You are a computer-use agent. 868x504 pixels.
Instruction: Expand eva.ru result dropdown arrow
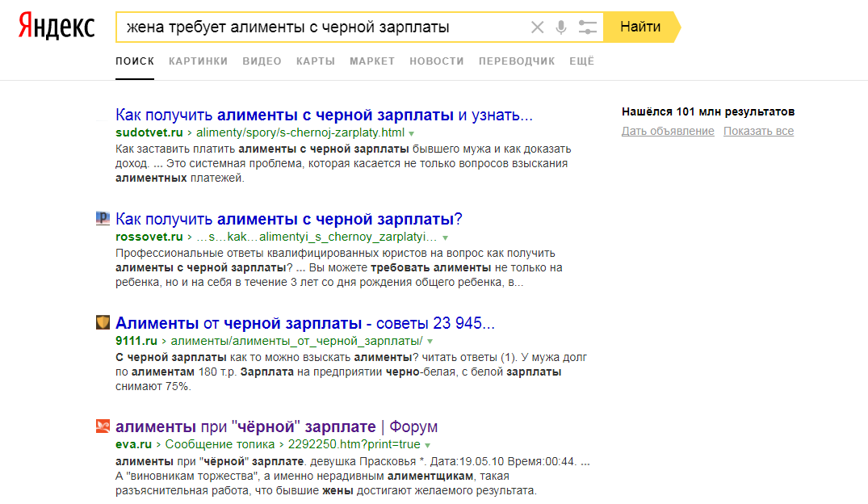(427, 445)
